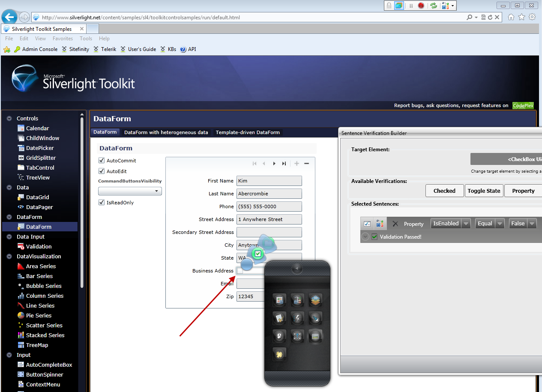Click the blue arrow grid icon in popup menu
This screenshot has height=392, width=542.
tap(297, 336)
